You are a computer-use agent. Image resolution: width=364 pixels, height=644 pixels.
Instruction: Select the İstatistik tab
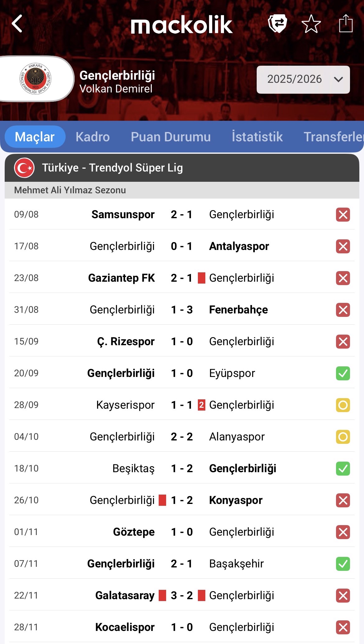pyautogui.click(x=257, y=137)
